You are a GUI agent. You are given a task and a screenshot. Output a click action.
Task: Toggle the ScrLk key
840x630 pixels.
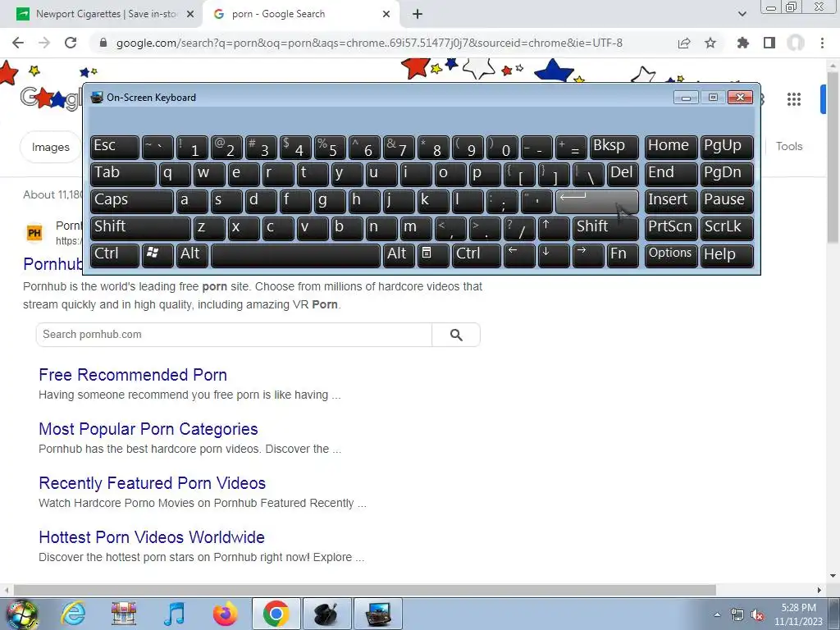click(x=727, y=228)
